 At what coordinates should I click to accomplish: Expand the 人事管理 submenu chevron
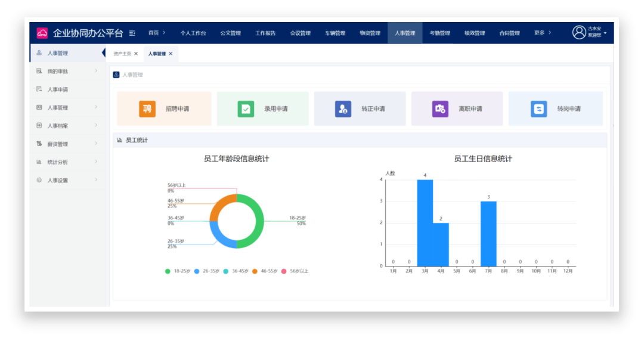[96, 107]
